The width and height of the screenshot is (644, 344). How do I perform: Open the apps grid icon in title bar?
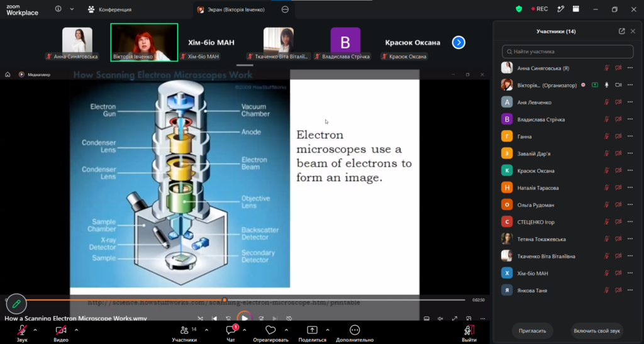pos(576,9)
